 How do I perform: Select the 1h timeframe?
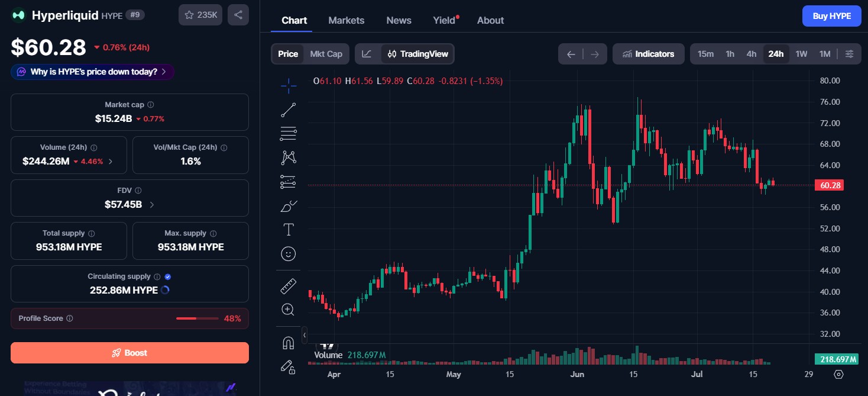point(730,54)
